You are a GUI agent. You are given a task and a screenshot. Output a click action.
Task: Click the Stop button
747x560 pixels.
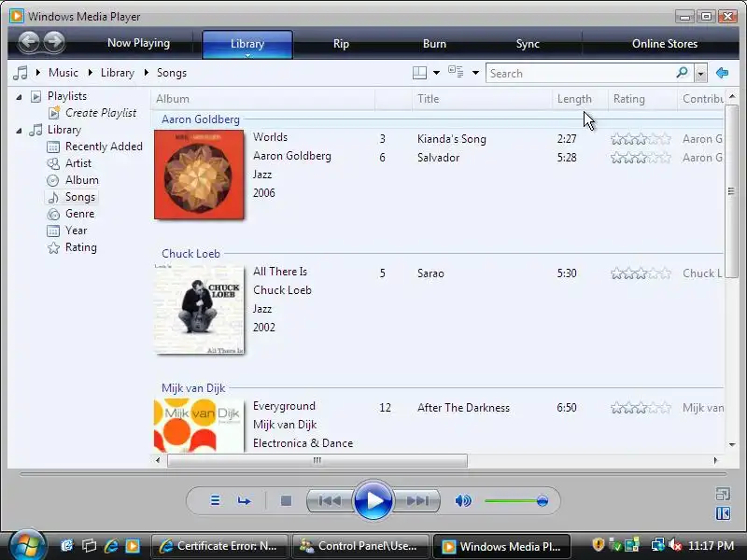[286, 500]
